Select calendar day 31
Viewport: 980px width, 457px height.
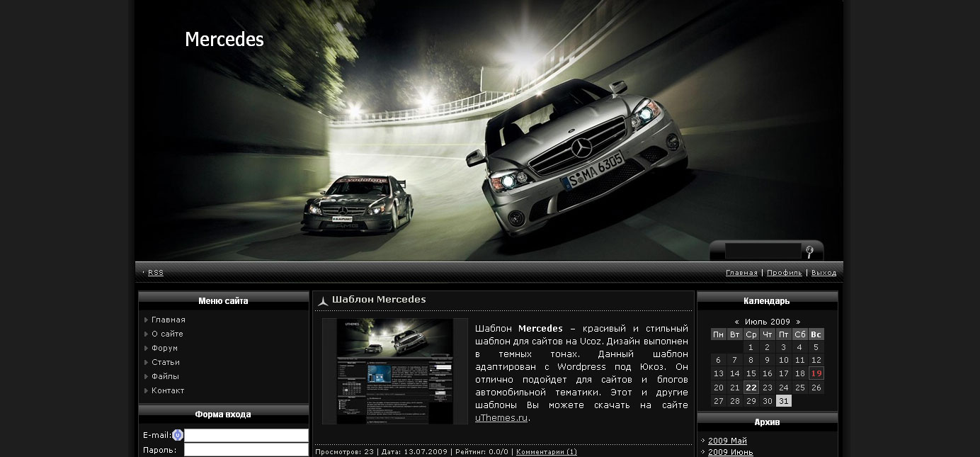coord(784,401)
